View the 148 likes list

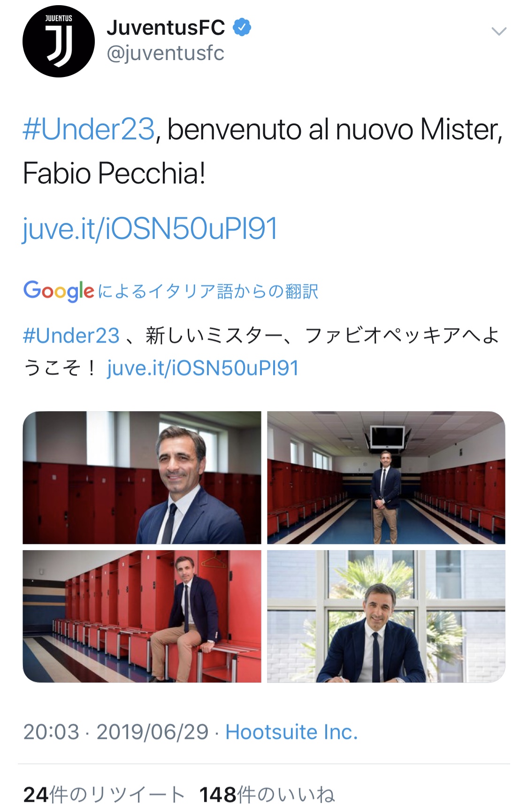(x=267, y=795)
